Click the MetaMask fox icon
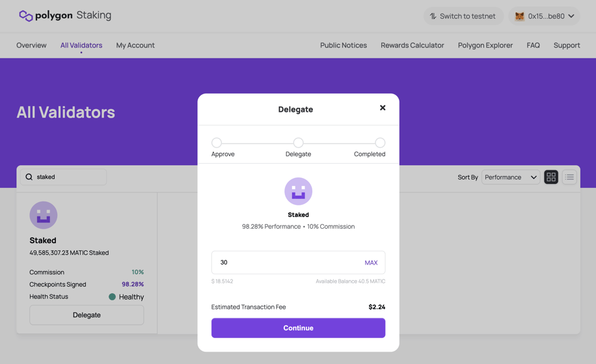 point(519,16)
